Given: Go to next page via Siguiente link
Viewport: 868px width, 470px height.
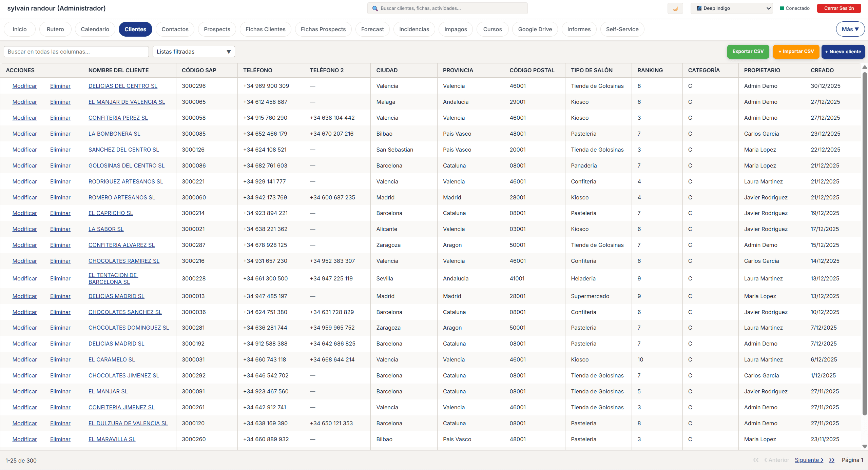Looking at the screenshot, I should [809, 460].
